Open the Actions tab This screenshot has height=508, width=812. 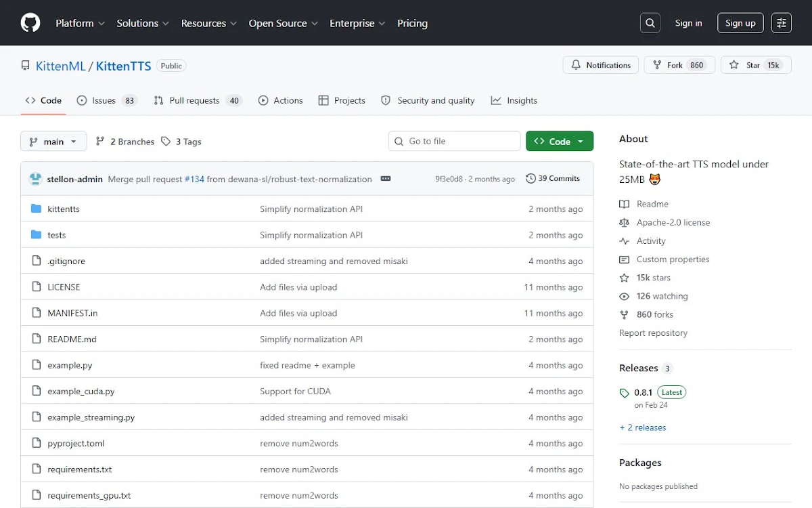(x=280, y=100)
